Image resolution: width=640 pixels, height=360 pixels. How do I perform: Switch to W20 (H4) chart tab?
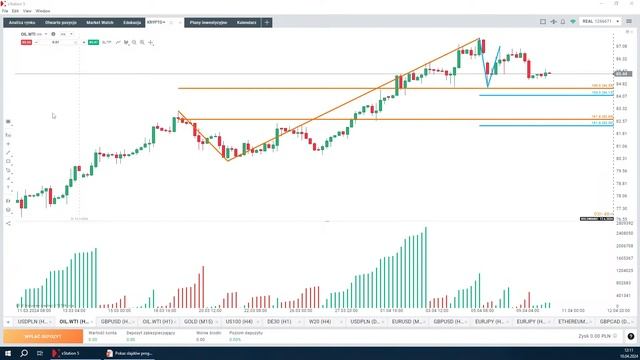(x=321, y=322)
